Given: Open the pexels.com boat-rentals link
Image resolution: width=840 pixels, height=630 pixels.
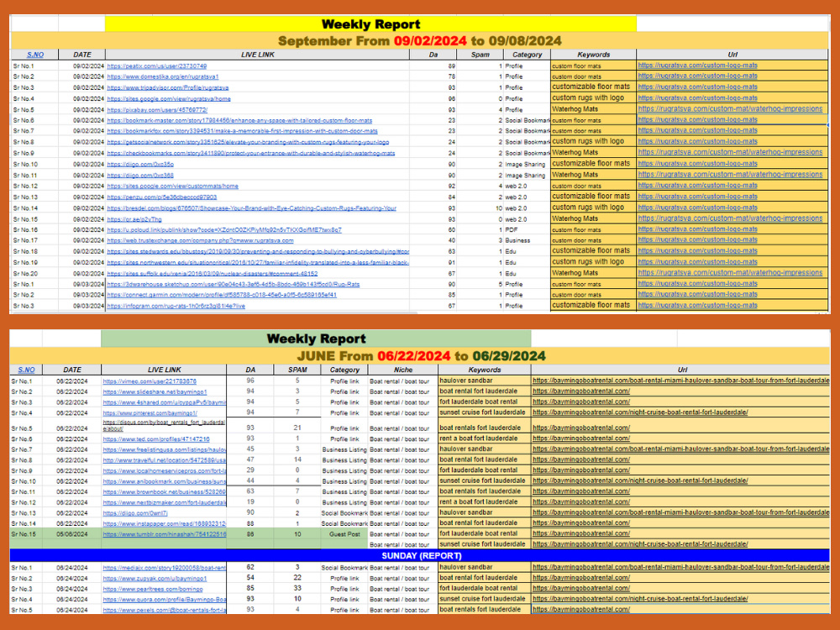Looking at the screenshot, I should (164, 610).
